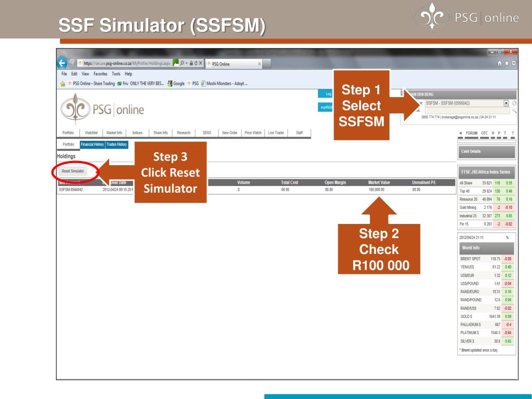Open the browser Tools gear icon
The image size is (532, 399).
(514, 63)
